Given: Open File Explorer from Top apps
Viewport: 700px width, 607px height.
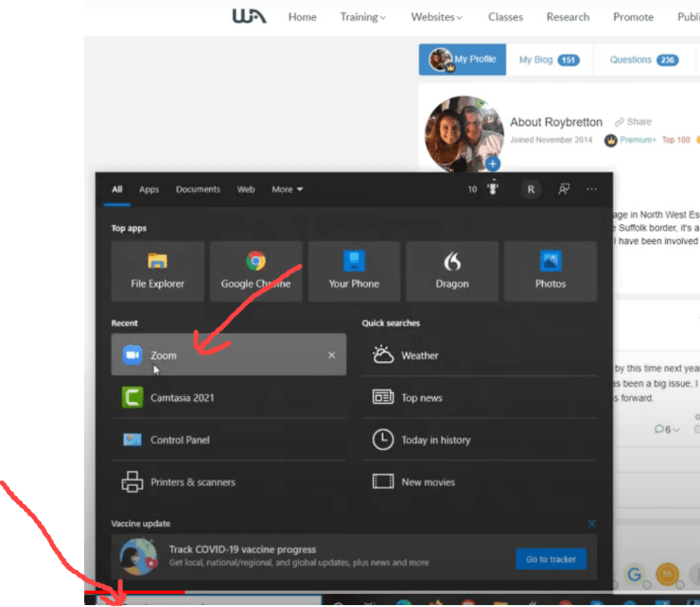Looking at the screenshot, I should [157, 271].
